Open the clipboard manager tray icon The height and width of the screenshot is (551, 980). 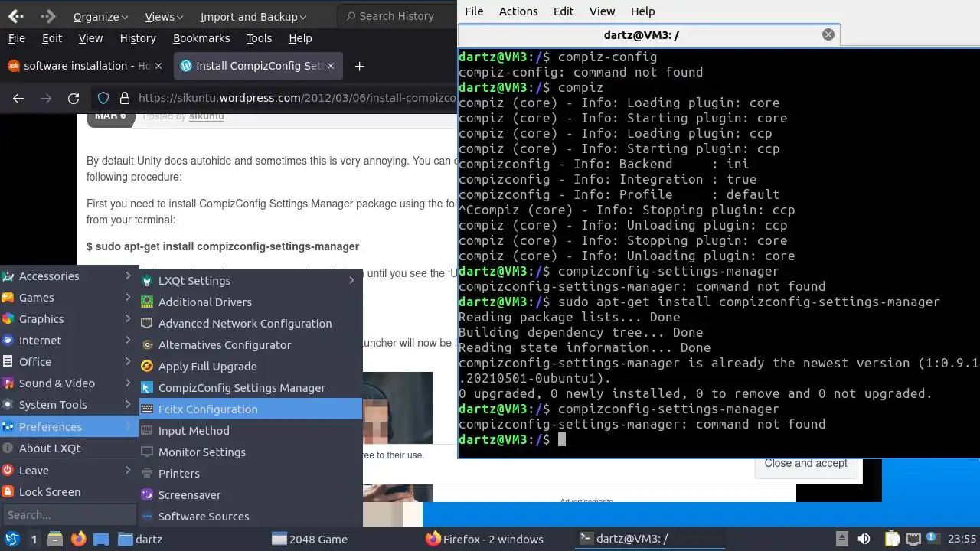coord(893,539)
